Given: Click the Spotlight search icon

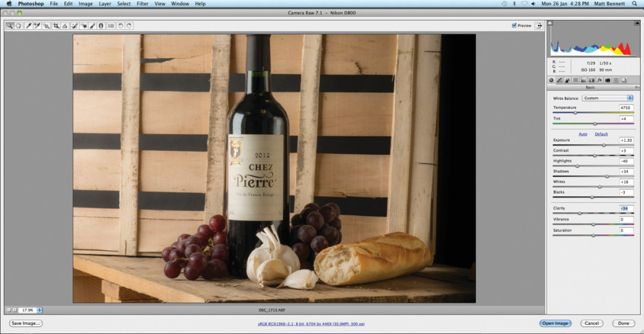Looking at the screenshot, I should pos(635,4).
